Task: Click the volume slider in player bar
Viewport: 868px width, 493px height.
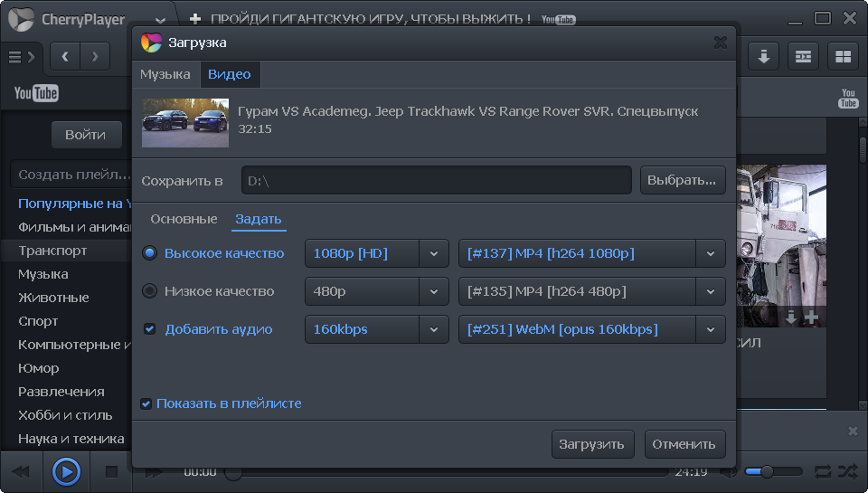Action: 773,472
